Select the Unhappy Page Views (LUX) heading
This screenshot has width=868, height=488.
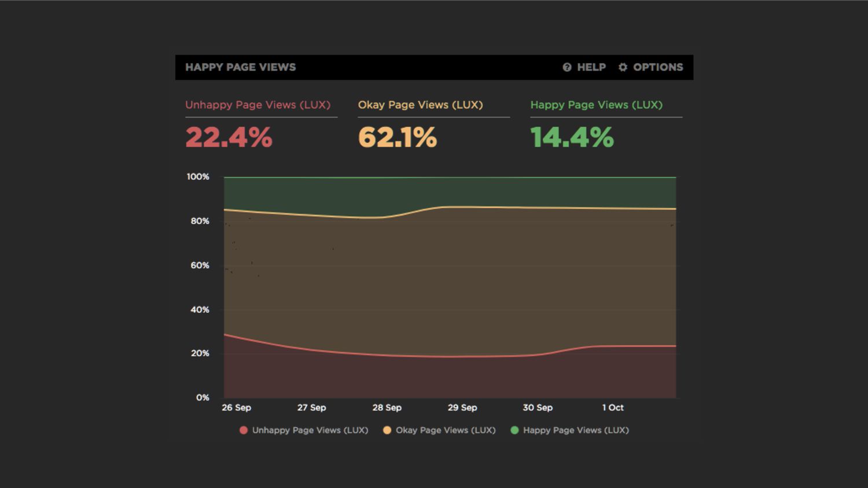pyautogui.click(x=258, y=105)
